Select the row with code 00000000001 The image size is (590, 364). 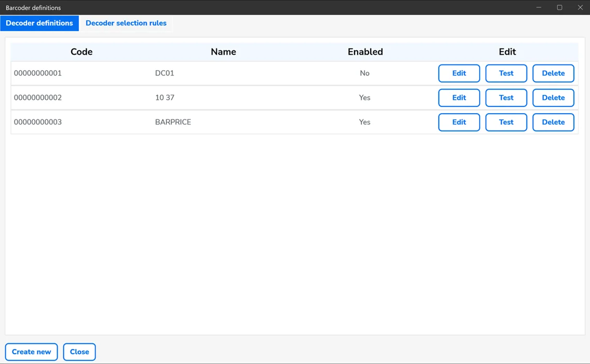[x=38, y=73]
